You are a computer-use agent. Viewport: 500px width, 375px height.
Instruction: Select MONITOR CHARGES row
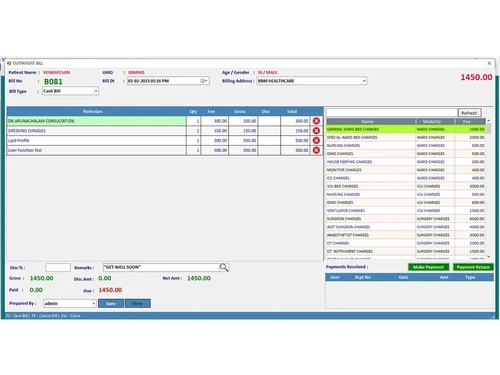coord(406,170)
